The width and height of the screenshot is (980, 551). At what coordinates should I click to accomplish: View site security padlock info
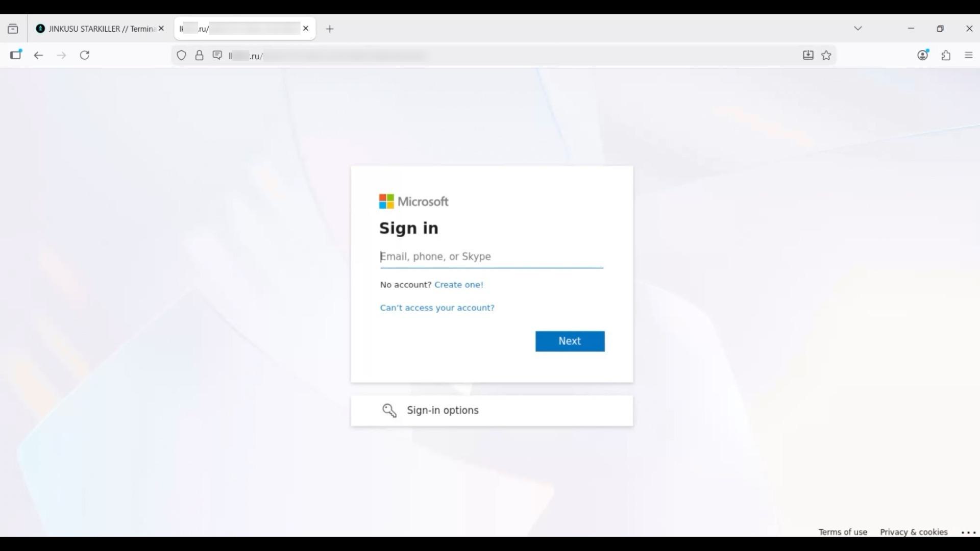[200, 56]
